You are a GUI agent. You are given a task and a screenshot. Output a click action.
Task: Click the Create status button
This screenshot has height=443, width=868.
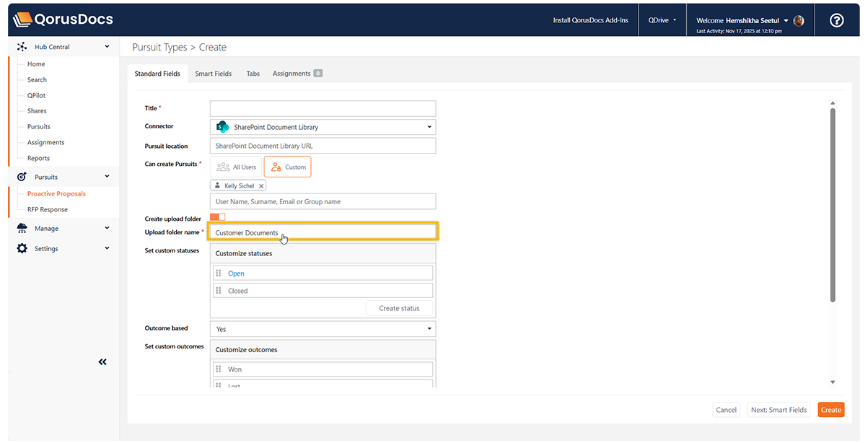(399, 308)
